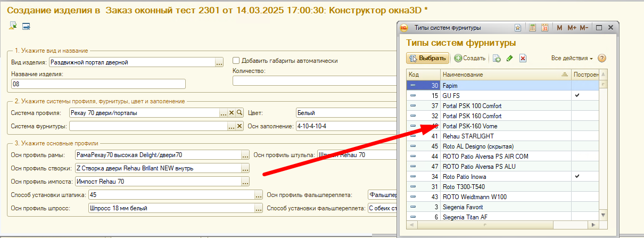Click into Название изделия field with 08
The height and width of the screenshot is (238, 644).
coord(98,84)
